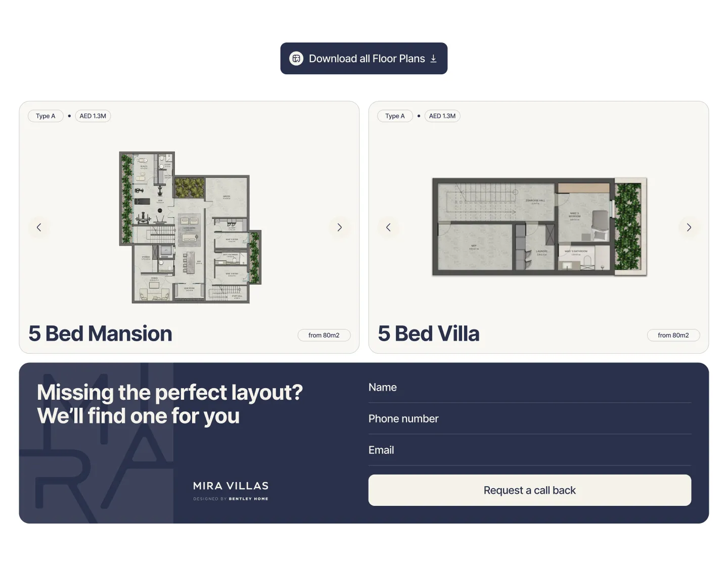The width and height of the screenshot is (728, 566).
Task: Open the AED 1.3M price tag on the Villa card
Action: tap(442, 116)
